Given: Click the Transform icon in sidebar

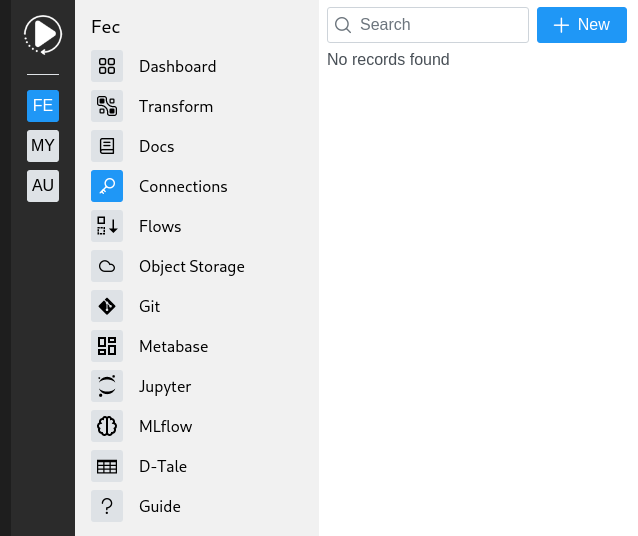Looking at the screenshot, I should (x=107, y=107).
